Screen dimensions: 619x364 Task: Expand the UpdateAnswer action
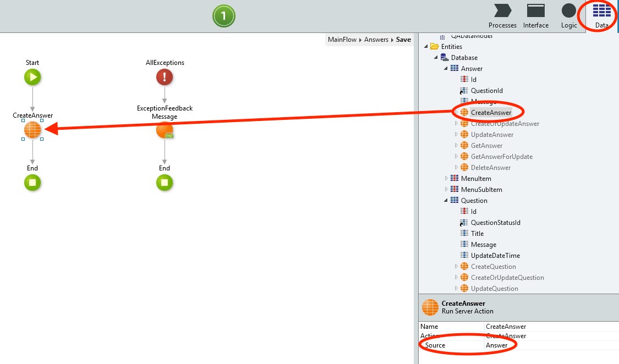[456, 135]
